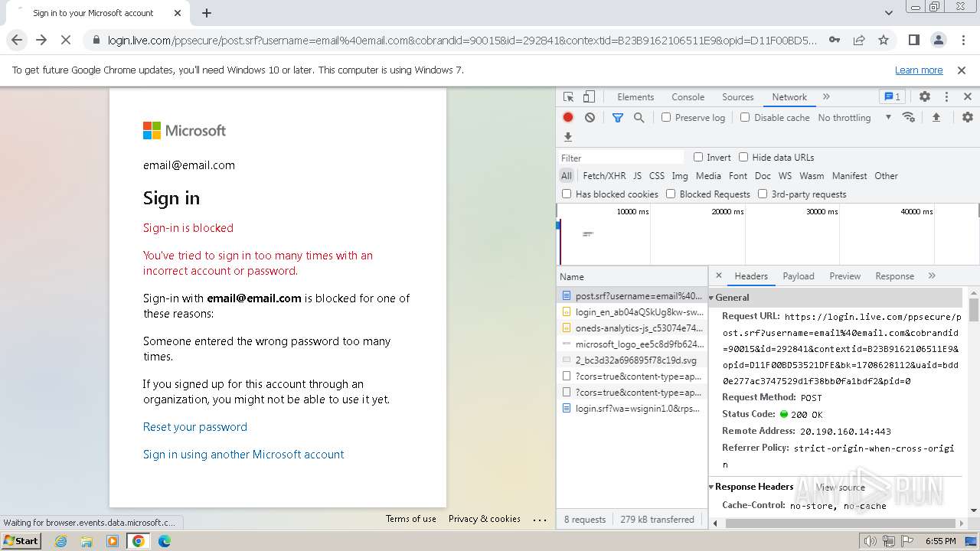Switch to the Sources panel
The height and width of the screenshot is (551, 980).
(738, 97)
